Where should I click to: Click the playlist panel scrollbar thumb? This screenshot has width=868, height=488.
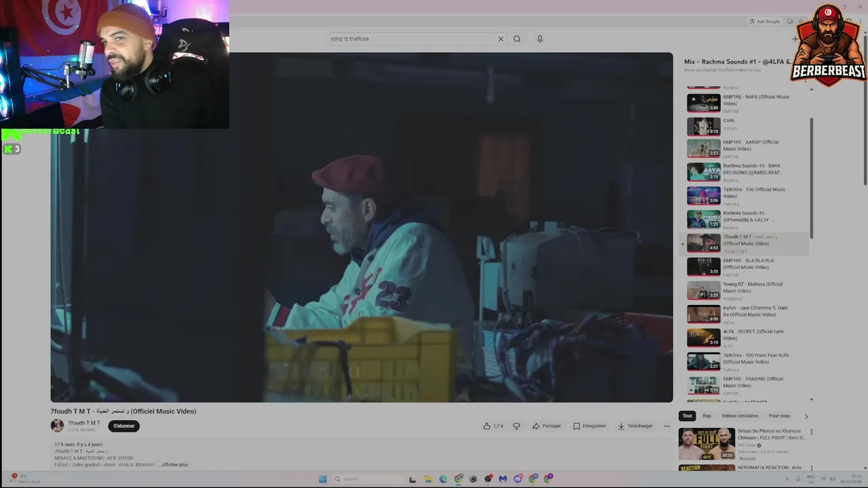click(812, 178)
